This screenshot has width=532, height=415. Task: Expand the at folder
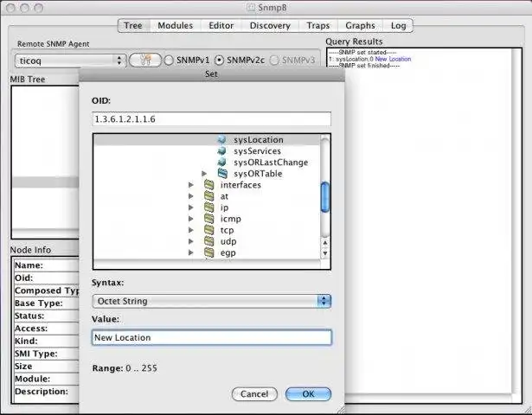coord(190,196)
